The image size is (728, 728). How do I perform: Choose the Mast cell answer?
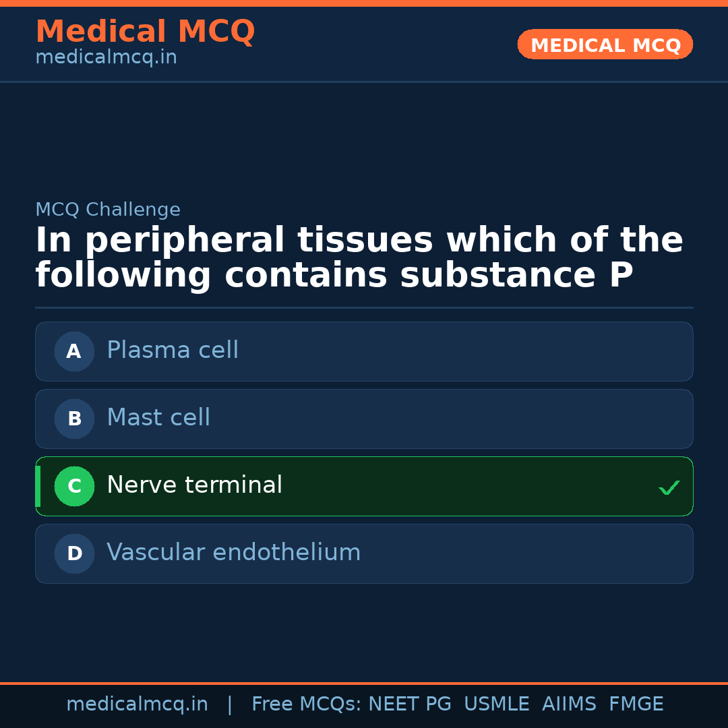158,418
